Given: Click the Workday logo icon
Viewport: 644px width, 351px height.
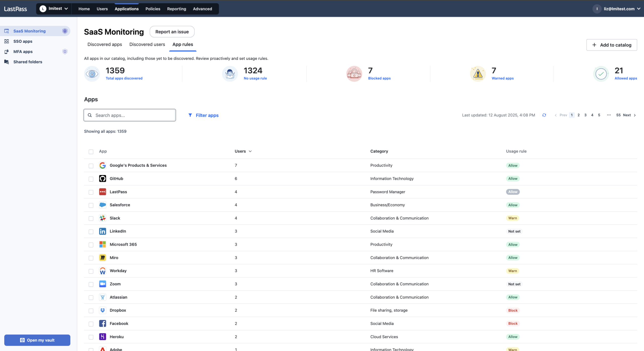Looking at the screenshot, I should (x=102, y=271).
